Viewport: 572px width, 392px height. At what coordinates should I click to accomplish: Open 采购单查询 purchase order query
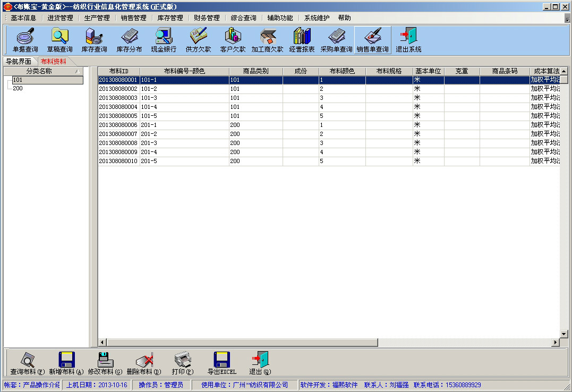(336, 40)
